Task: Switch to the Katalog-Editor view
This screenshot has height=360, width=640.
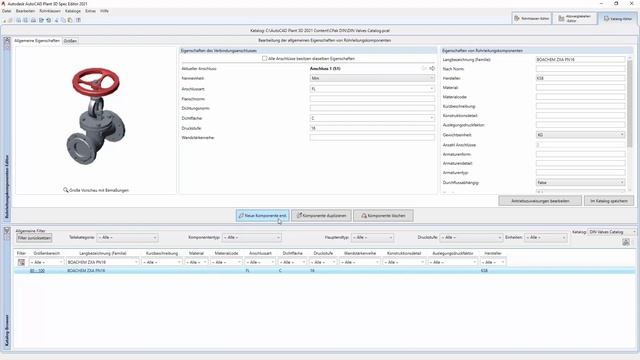Action: tap(618, 18)
